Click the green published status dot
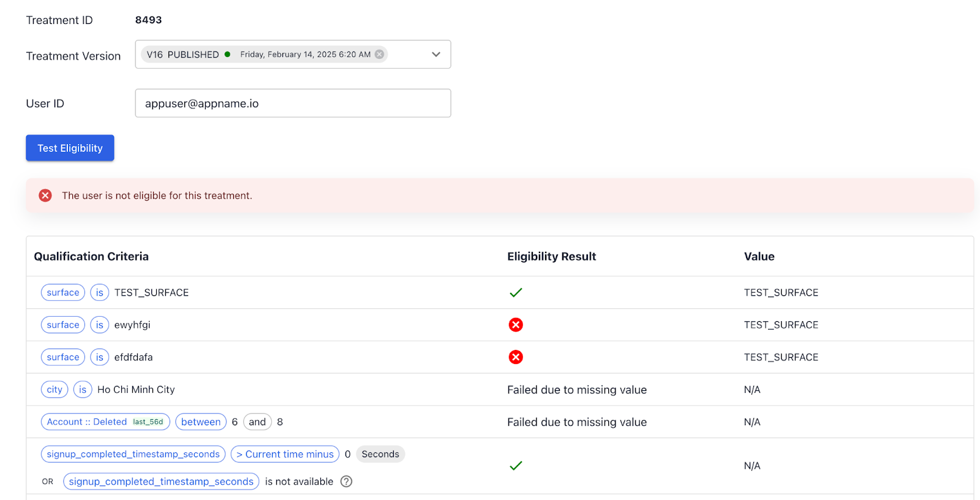 [x=228, y=55]
